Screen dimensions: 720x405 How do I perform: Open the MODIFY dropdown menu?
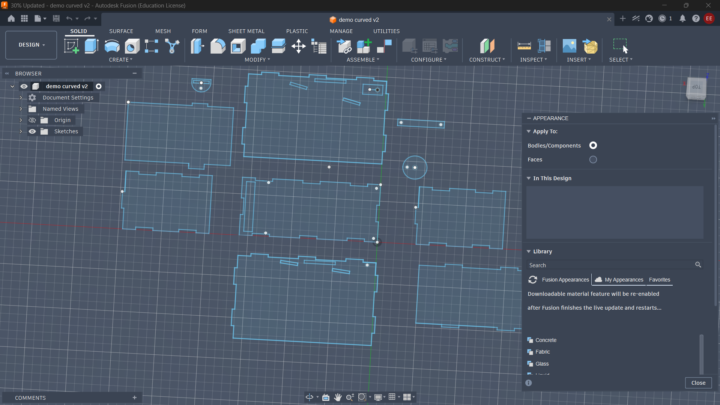point(257,60)
